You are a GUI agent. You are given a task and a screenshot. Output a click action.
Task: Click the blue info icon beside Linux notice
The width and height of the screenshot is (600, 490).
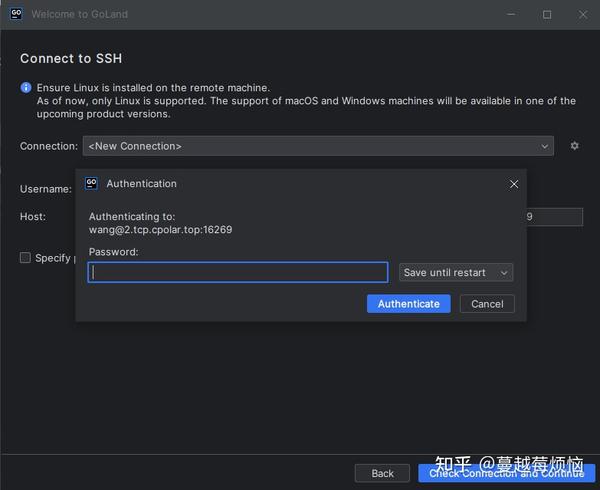click(26, 88)
